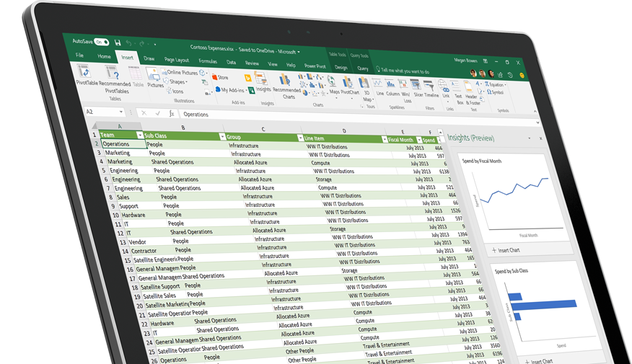Open the Team column filter dropdown
Viewport: 632px width, 364px height.
[139, 136]
